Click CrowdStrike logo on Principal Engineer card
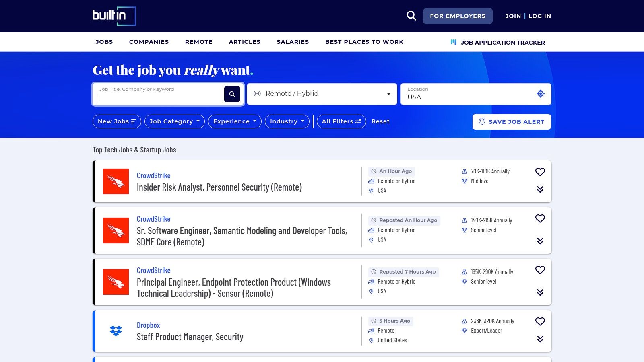Image resolution: width=644 pixels, height=362 pixels. pyautogui.click(x=116, y=282)
